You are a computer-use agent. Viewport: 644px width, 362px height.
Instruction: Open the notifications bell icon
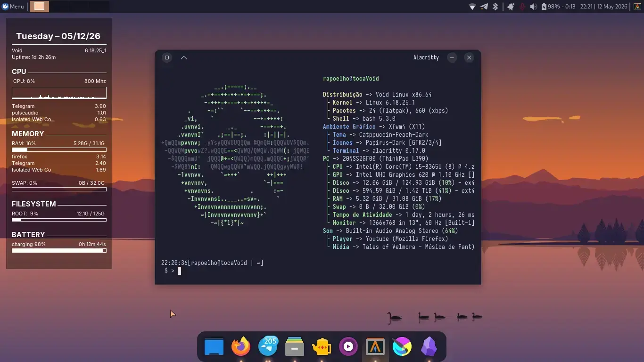coord(510,7)
